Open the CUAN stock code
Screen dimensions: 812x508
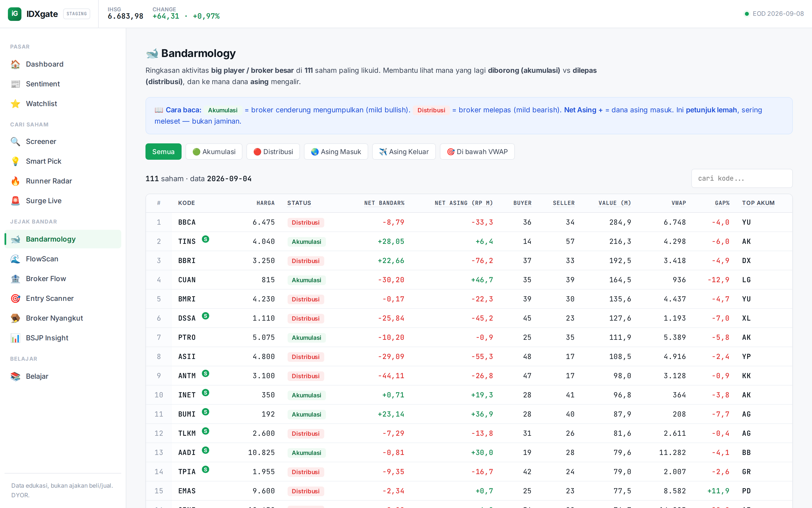[187, 280]
